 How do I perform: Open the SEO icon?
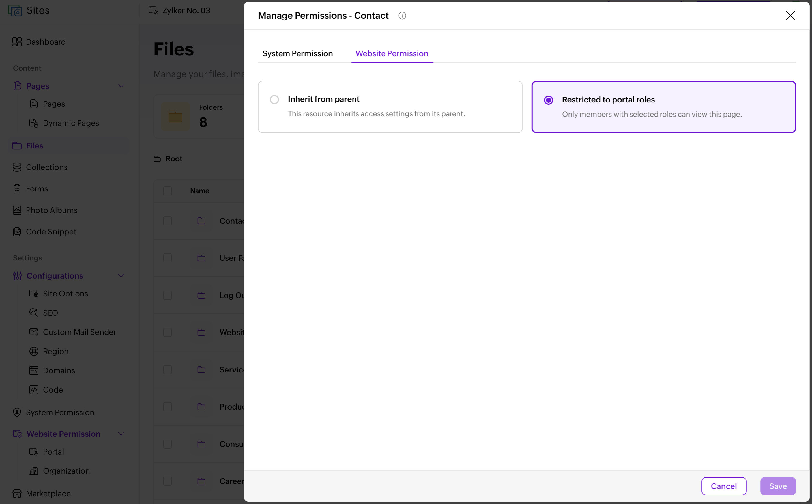point(34,313)
